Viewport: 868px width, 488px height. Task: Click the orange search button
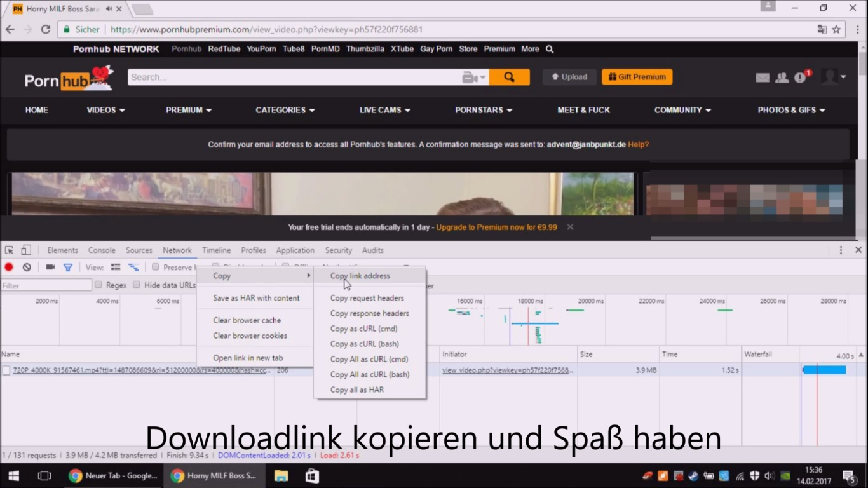point(509,77)
